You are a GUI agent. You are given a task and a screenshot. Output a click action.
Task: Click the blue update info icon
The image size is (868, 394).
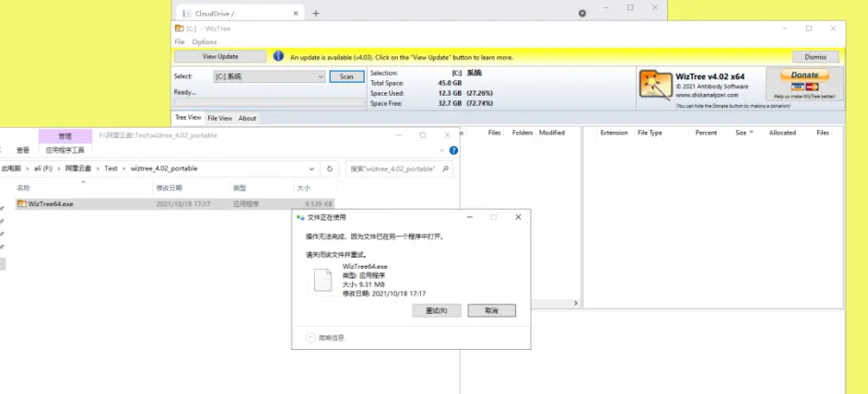pyautogui.click(x=278, y=56)
